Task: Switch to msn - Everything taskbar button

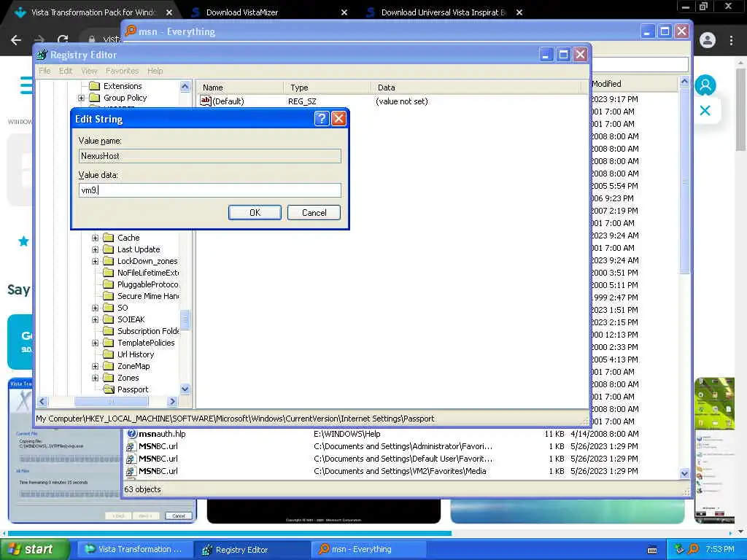Action: 368,550
